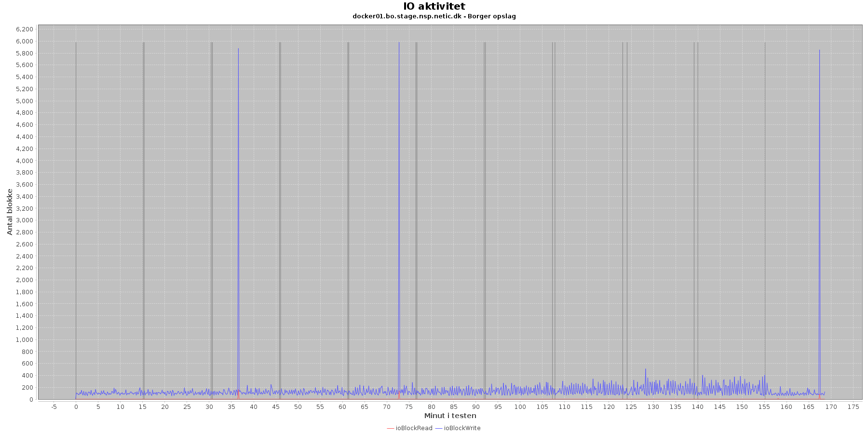Click the 3,000 tick on the vertical axis

coord(25,220)
